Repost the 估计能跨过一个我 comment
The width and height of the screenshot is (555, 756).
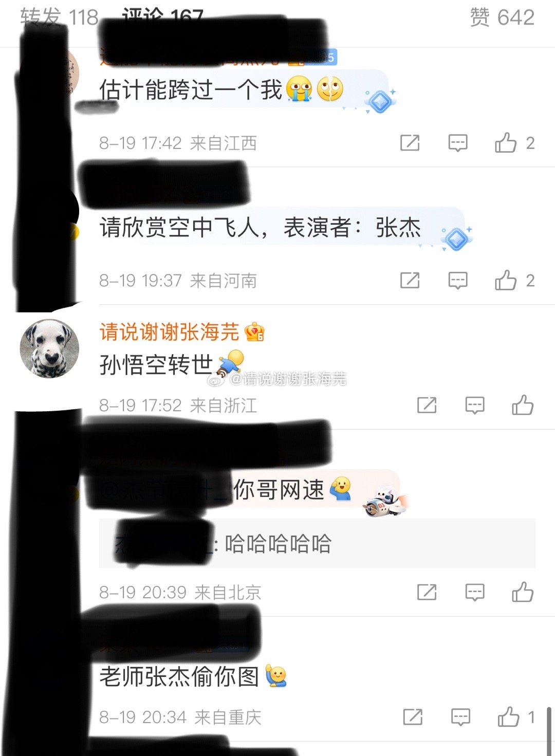click(410, 143)
